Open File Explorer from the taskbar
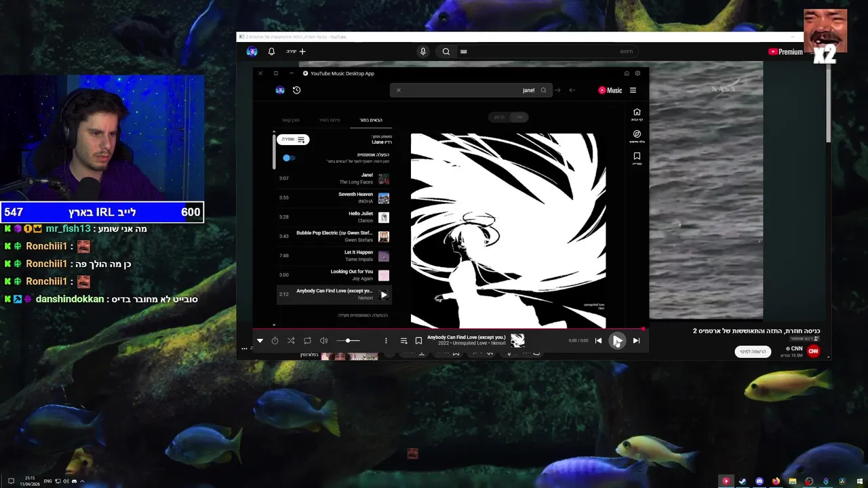The image size is (868, 488). [x=792, y=481]
